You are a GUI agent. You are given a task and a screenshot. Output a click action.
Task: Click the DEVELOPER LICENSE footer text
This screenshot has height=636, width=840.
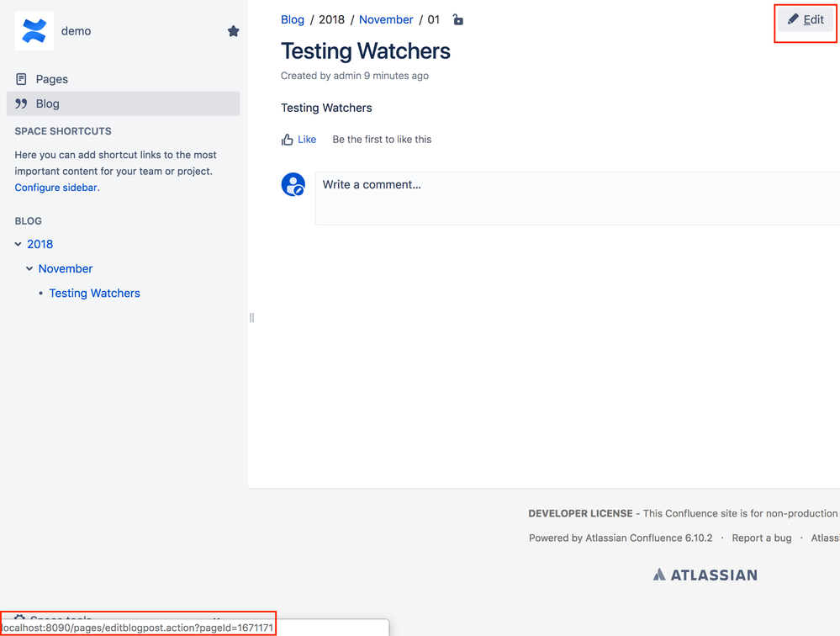[x=581, y=513]
